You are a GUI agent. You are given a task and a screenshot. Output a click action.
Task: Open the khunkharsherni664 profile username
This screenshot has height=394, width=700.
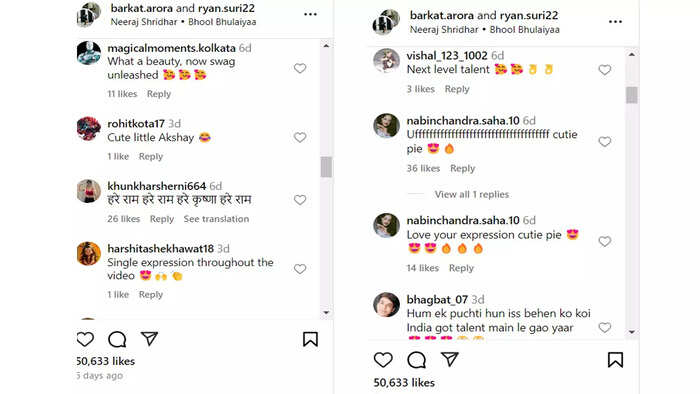156,186
